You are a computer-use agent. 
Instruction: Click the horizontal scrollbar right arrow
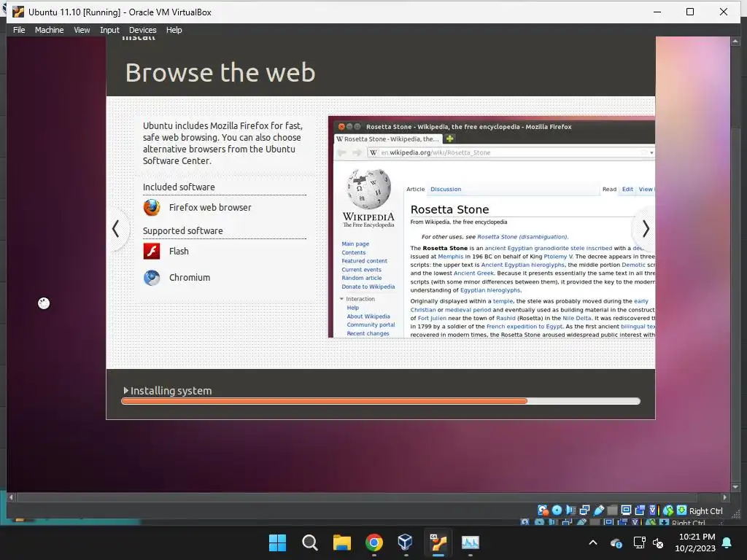click(724, 497)
